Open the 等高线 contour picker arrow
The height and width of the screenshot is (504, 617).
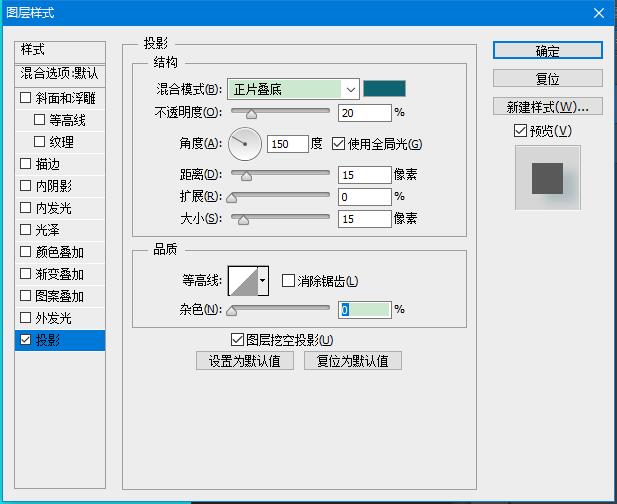[x=263, y=281]
